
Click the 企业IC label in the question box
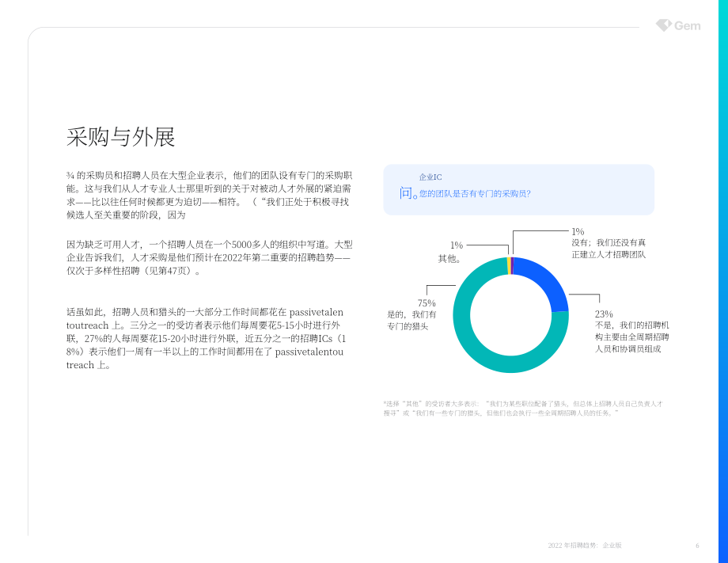tap(430, 177)
